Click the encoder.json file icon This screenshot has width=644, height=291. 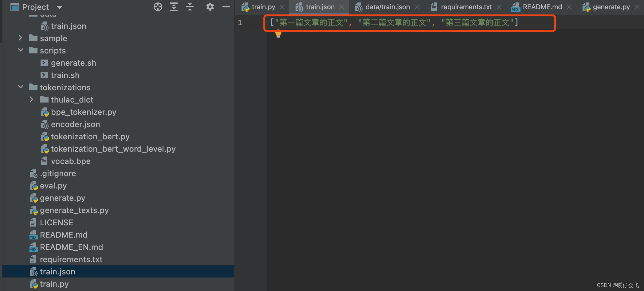(45, 124)
